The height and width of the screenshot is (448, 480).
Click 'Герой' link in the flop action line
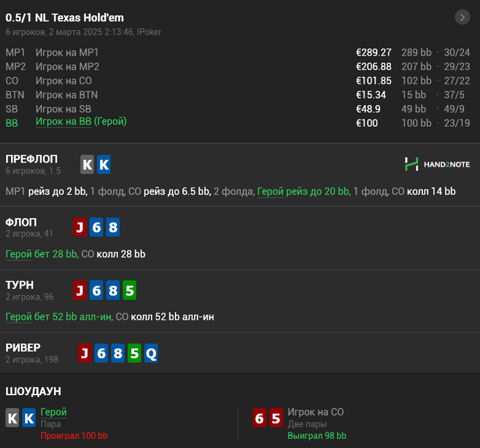click(x=19, y=254)
